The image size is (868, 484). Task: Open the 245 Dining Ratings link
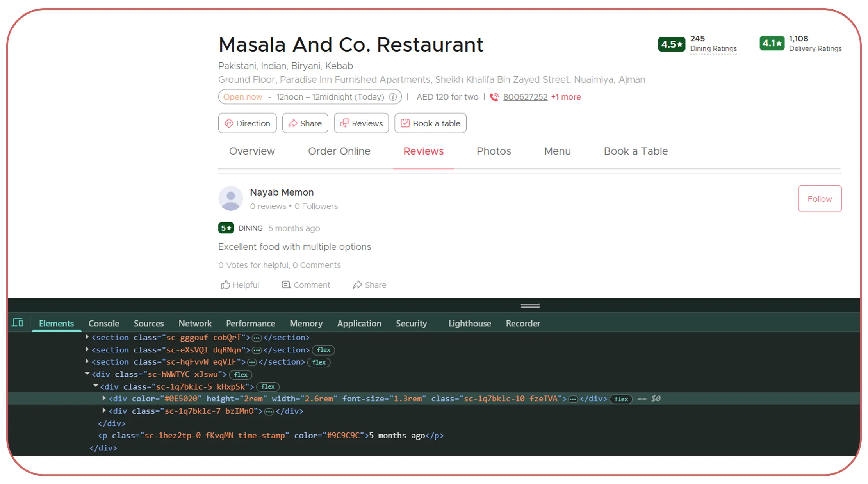click(x=713, y=44)
